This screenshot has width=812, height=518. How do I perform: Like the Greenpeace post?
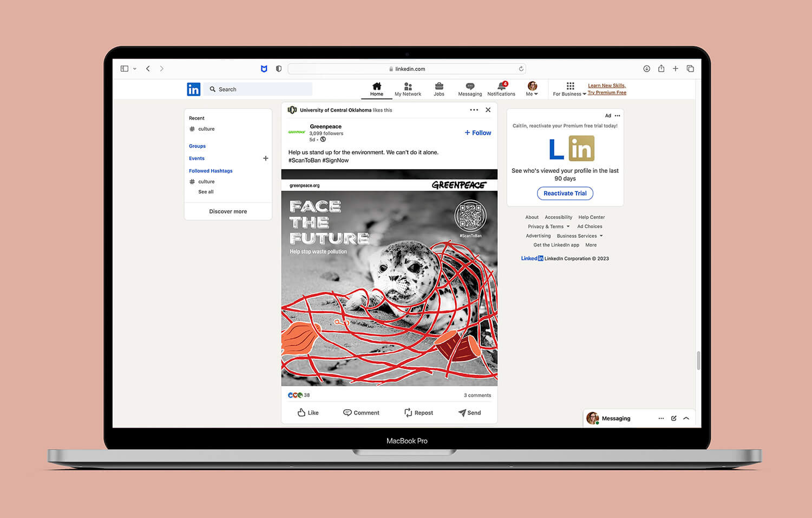(308, 413)
